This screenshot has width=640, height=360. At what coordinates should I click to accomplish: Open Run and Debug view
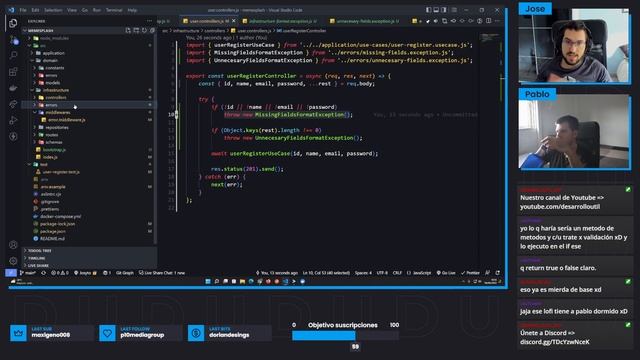pos(13,120)
